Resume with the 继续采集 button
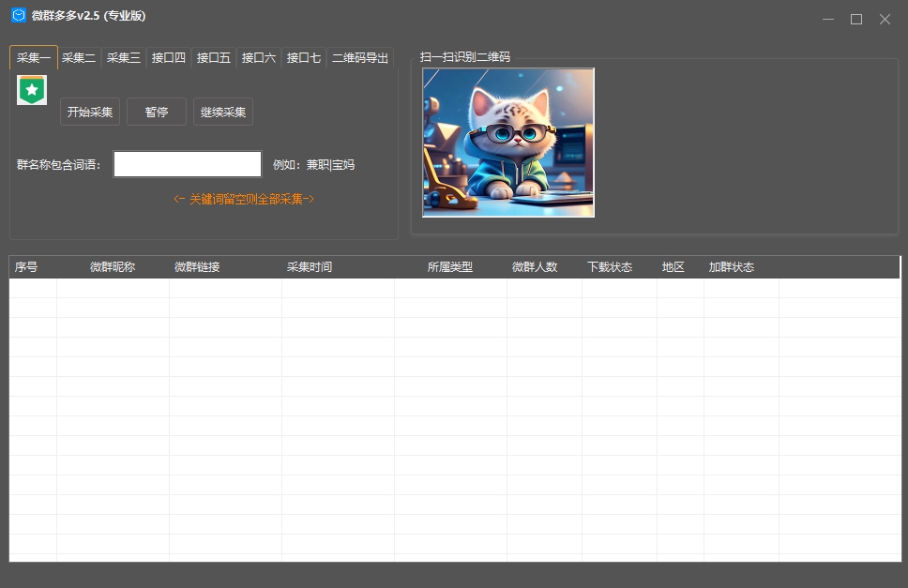Screen dimensions: 908x588 click(x=223, y=112)
